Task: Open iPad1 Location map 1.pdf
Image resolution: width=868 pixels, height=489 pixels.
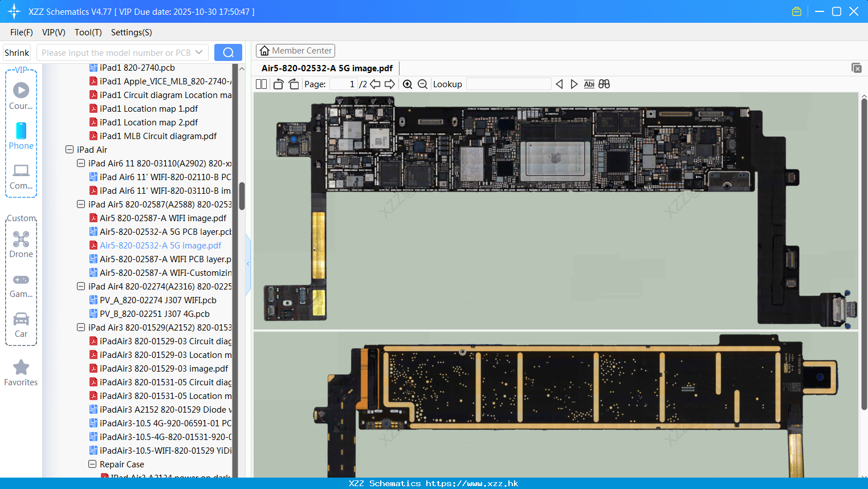Action: point(149,108)
